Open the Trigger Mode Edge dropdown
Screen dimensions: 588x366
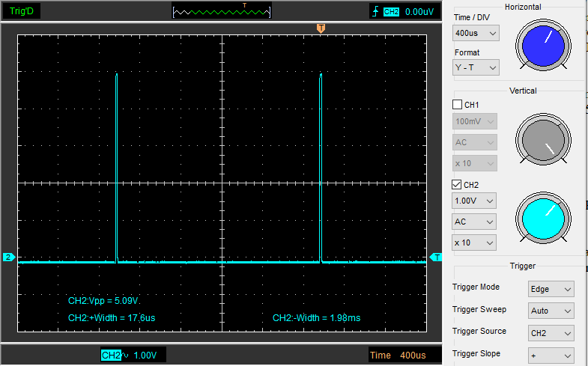(x=551, y=289)
